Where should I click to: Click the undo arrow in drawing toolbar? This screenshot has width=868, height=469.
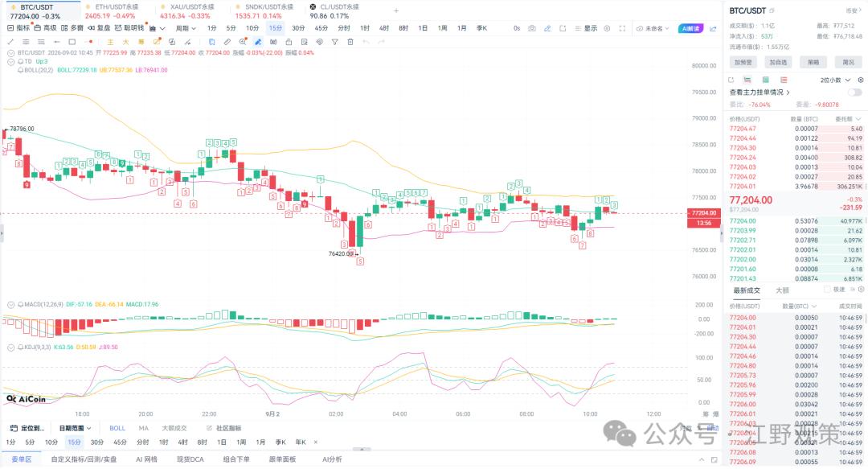pos(366,42)
